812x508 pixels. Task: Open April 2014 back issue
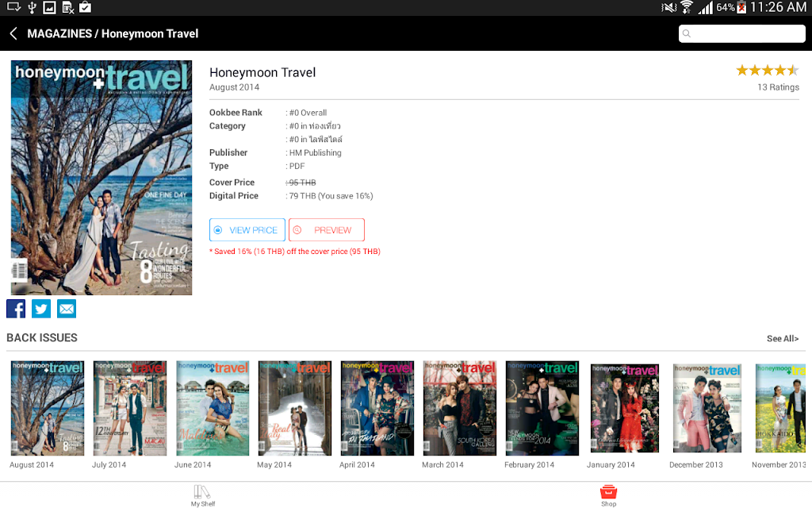point(377,409)
